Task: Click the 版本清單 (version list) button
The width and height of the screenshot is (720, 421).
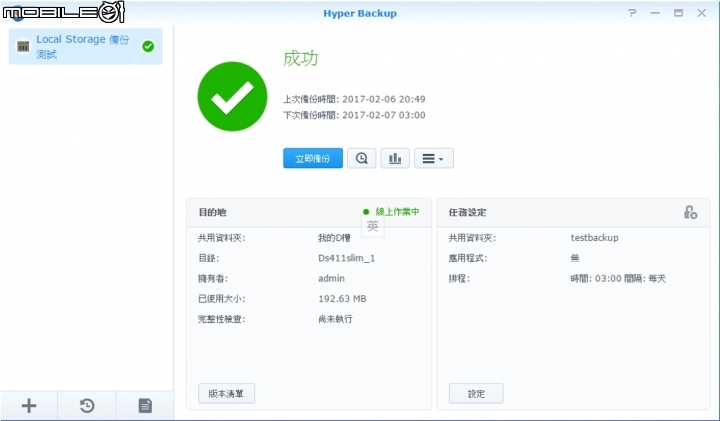Action: (226, 393)
